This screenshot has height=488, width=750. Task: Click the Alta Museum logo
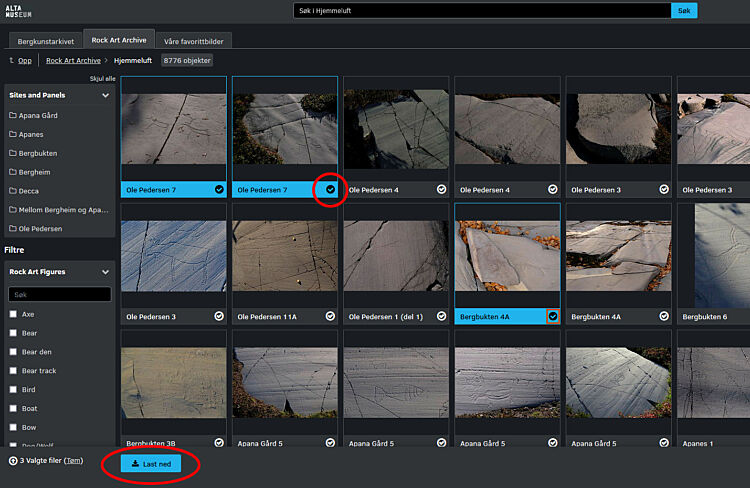[18, 11]
